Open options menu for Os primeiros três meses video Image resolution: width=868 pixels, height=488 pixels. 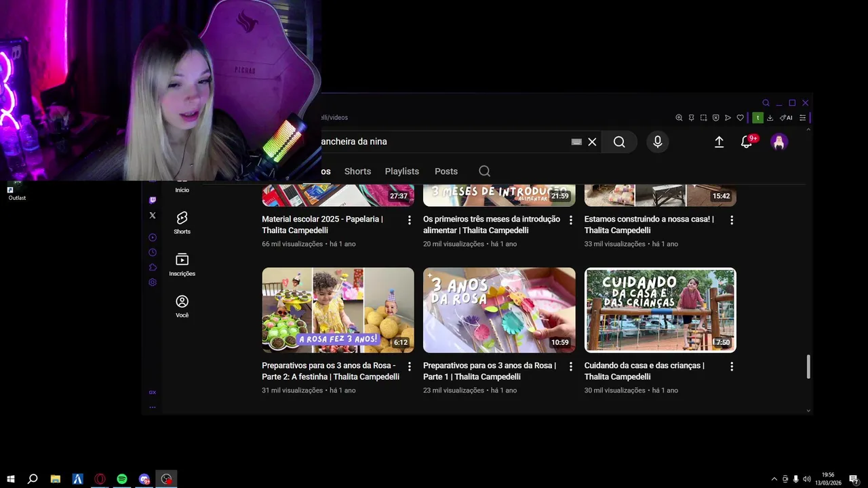tap(570, 220)
